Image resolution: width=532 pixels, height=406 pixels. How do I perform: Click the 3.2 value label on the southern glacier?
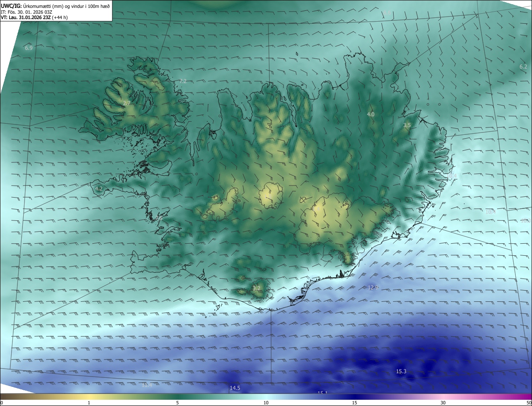pos(256,288)
